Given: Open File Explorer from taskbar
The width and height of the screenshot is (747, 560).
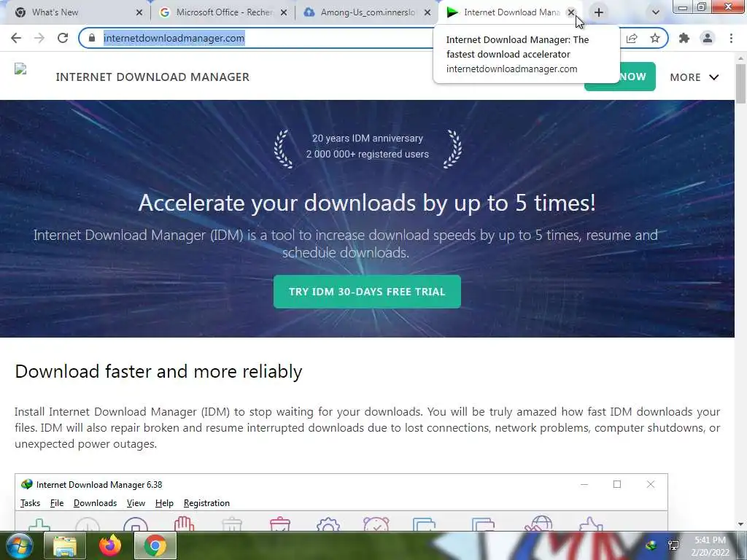Looking at the screenshot, I should tap(65, 545).
